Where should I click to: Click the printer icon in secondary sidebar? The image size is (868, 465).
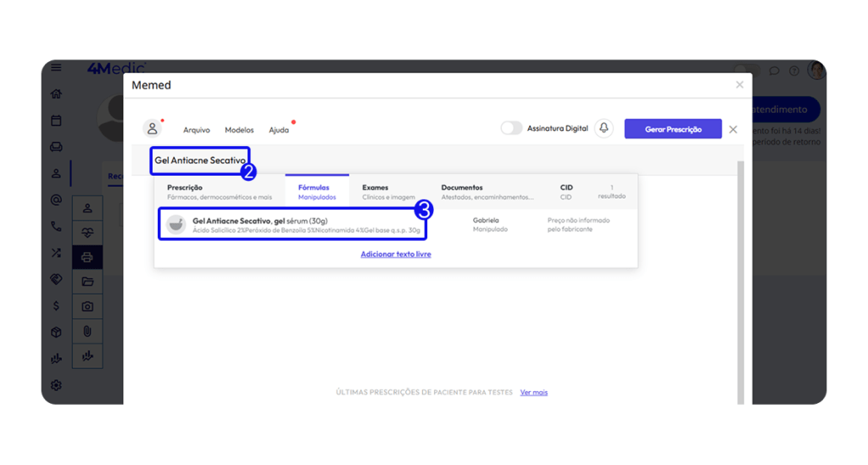[x=87, y=256]
